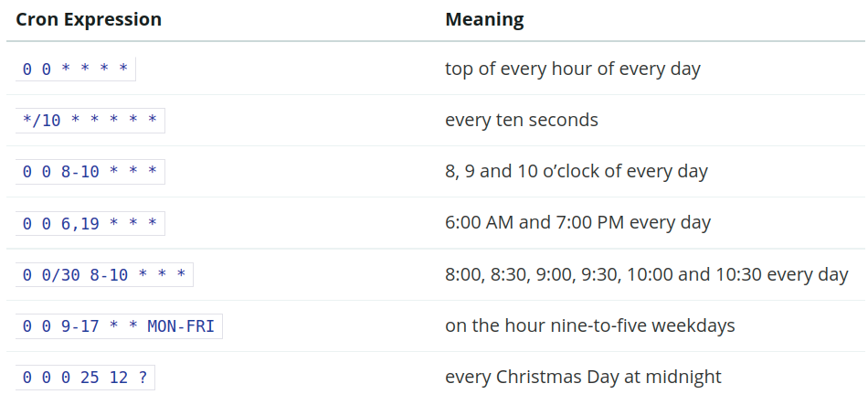
Task: Click the 0 0 8-10 * * * code
Action: coord(90,172)
